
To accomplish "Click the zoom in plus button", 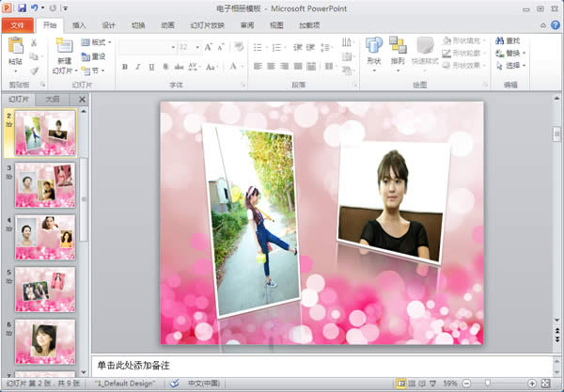I will point(532,384).
